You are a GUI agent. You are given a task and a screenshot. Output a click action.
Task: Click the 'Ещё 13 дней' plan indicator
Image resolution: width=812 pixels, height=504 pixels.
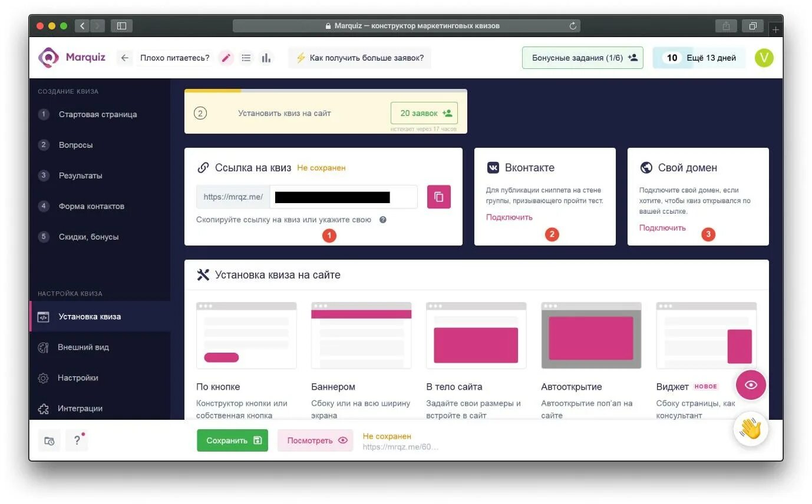(x=699, y=58)
